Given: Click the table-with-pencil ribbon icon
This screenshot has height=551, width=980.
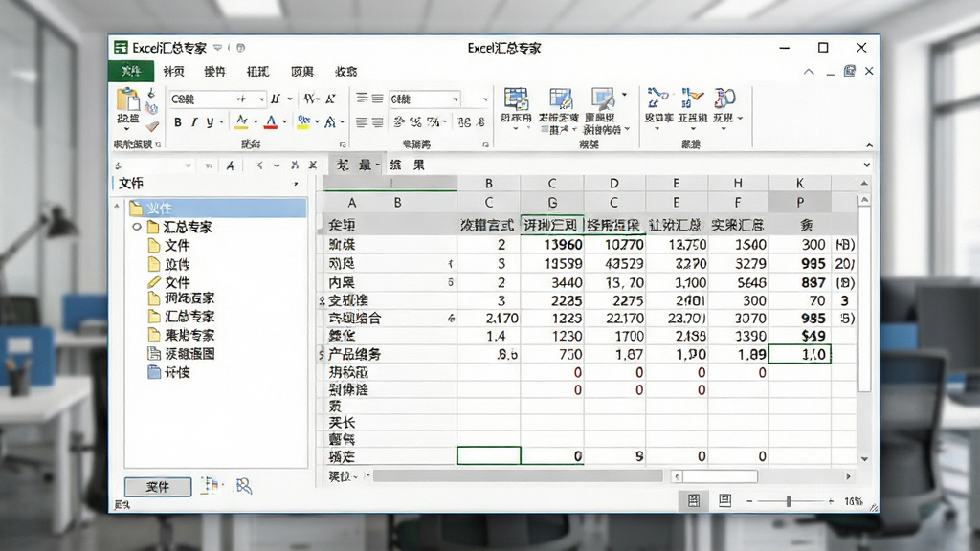Looking at the screenshot, I should (560, 99).
